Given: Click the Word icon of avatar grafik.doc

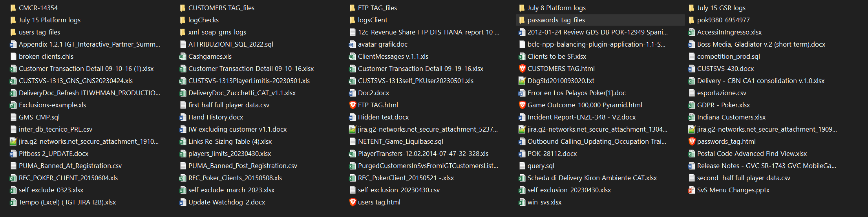Looking at the screenshot, I should coord(352,44).
